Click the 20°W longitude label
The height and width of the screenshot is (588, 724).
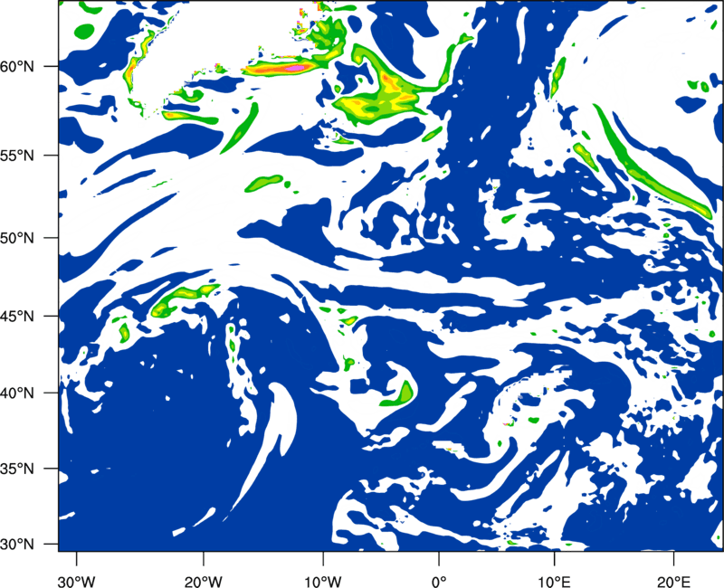203,582
